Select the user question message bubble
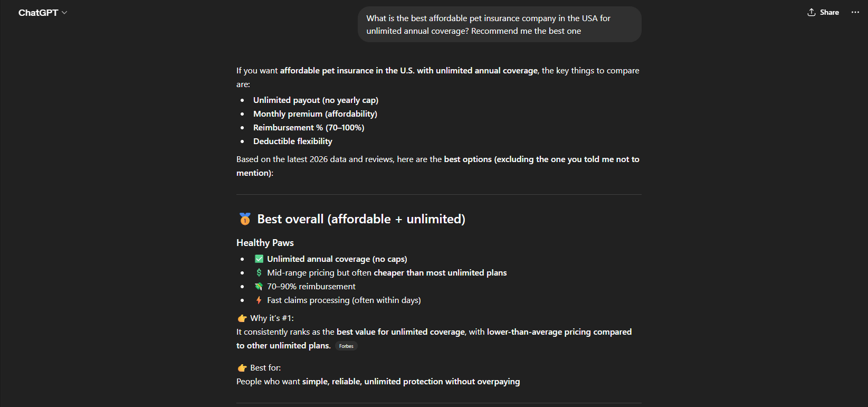This screenshot has width=868, height=407. tap(500, 24)
